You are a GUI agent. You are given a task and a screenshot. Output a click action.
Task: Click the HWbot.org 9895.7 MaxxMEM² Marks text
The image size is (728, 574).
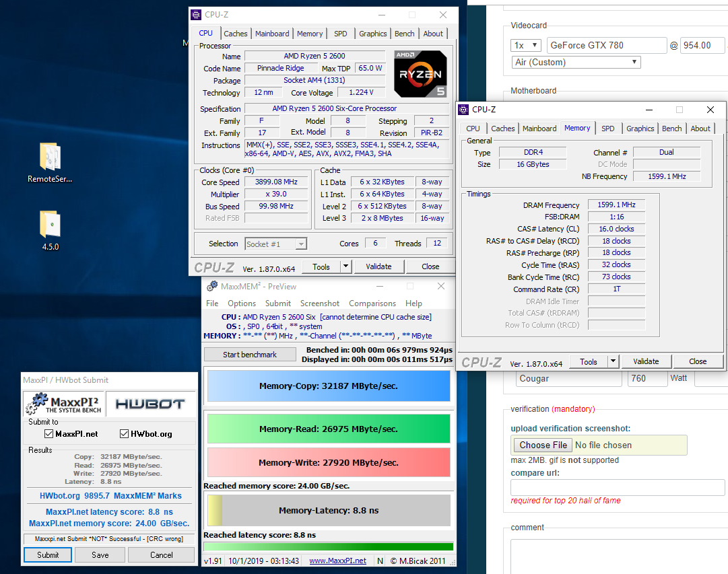[x=110, y=496]
